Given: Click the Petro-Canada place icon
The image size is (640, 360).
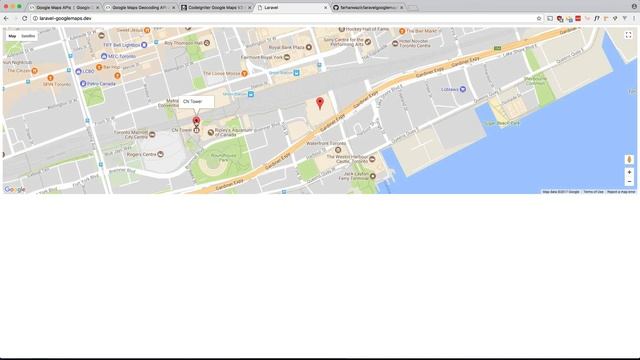Looking at the screenshot, I should (x=83, y=84).
